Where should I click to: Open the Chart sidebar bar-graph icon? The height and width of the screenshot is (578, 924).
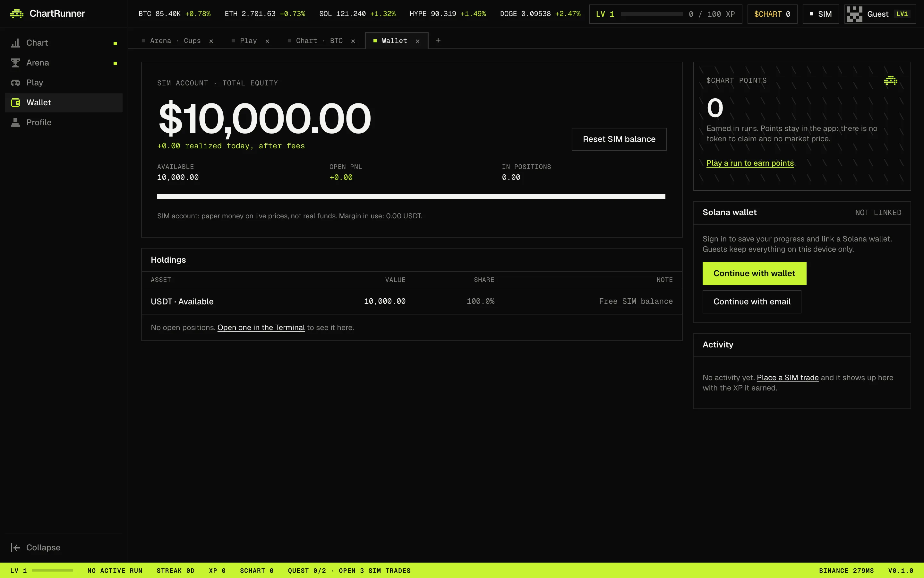tap(15, 43)
